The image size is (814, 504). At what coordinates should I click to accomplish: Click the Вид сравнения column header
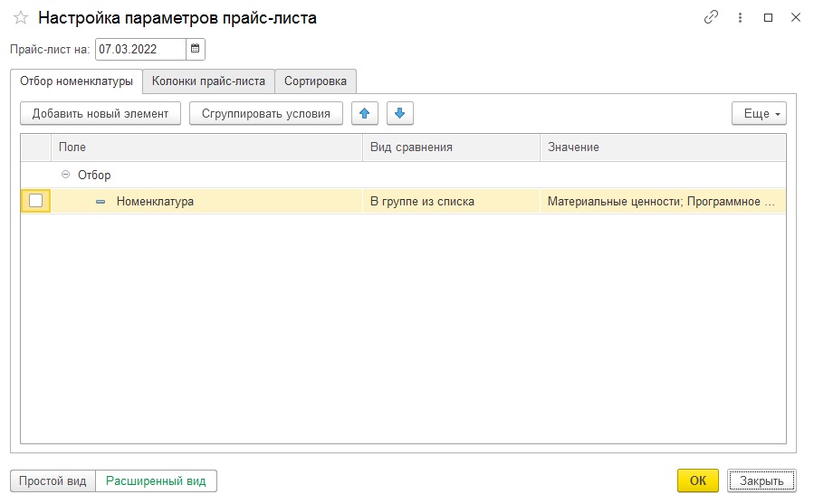click(451, 147)
